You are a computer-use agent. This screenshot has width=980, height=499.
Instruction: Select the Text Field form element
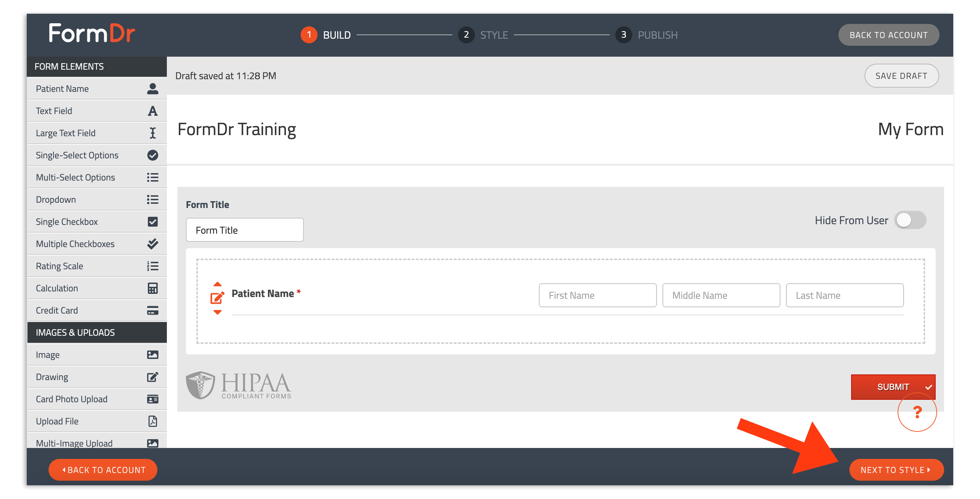pyautogui.click(x=97, y=111)
